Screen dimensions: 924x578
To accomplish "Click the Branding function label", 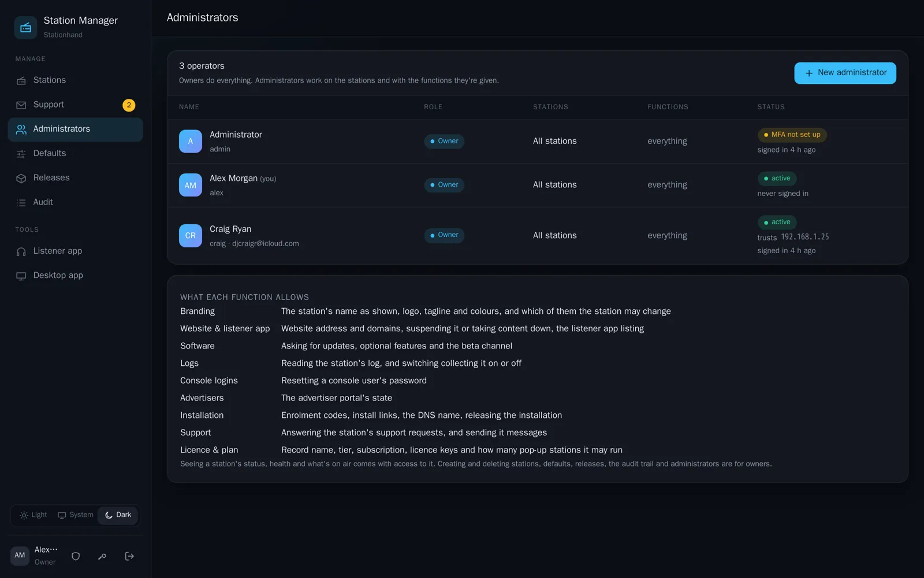I will [198, 312].
